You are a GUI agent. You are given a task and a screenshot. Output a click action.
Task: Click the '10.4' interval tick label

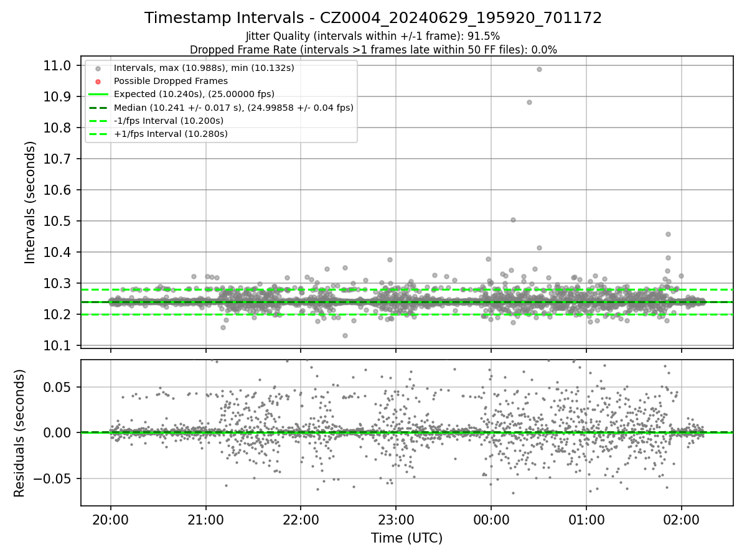[x=59, y=252]
